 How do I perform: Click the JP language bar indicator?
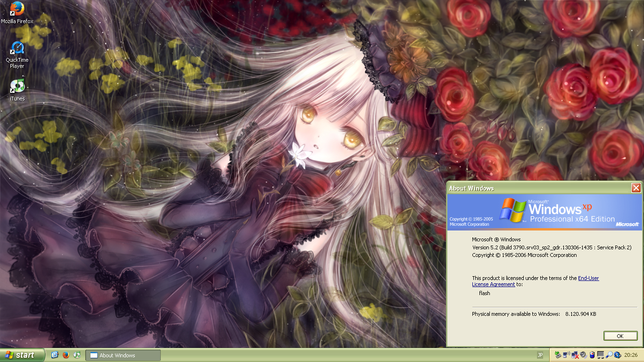[x=540, y=355]
